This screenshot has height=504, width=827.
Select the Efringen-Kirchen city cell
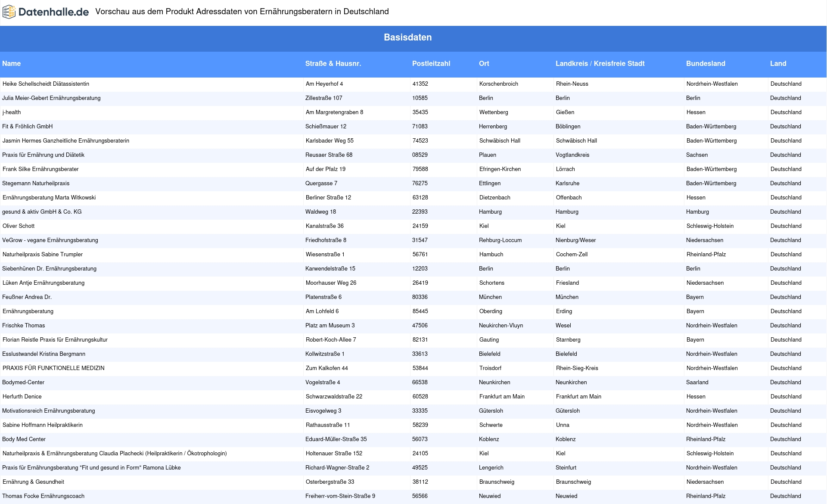point(500,169)
